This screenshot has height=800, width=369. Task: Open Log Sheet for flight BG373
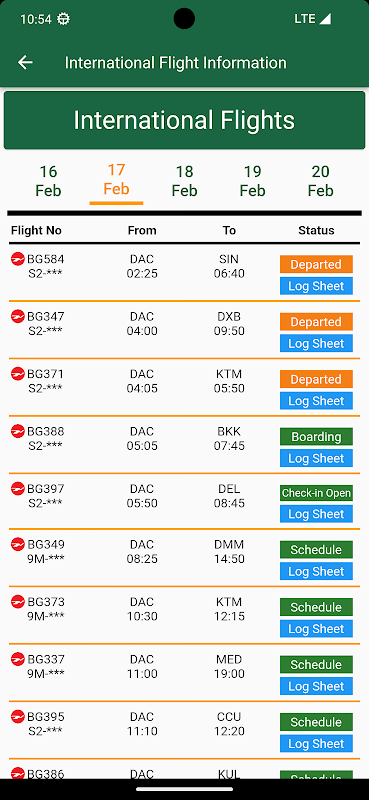316,629
